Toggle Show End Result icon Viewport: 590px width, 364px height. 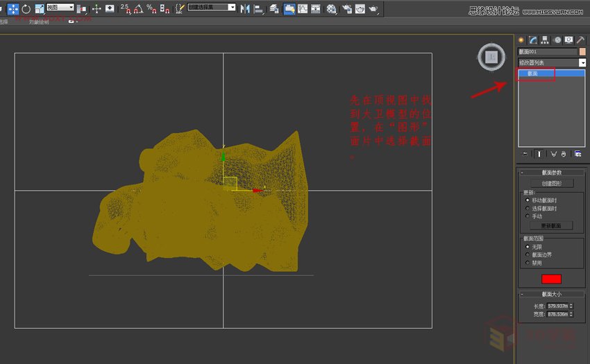pyautogui.click(x=539, y=154)
